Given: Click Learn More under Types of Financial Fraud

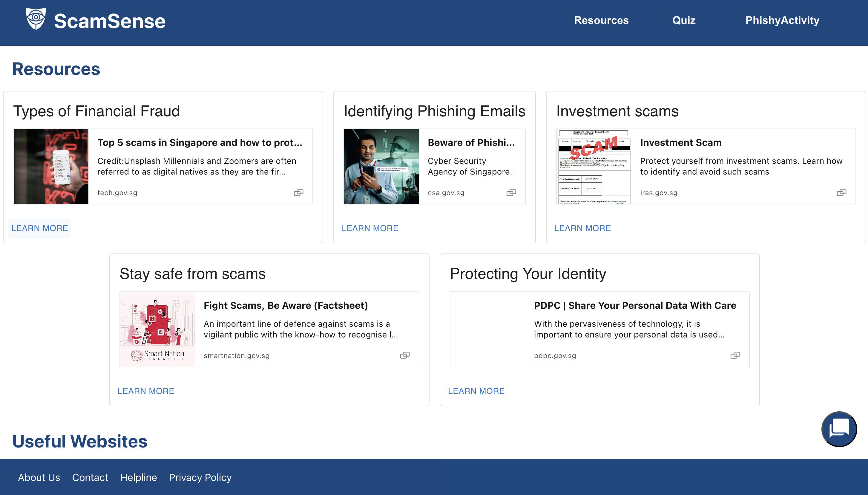Looking at the screenshot, I should (x=40, y=228).
